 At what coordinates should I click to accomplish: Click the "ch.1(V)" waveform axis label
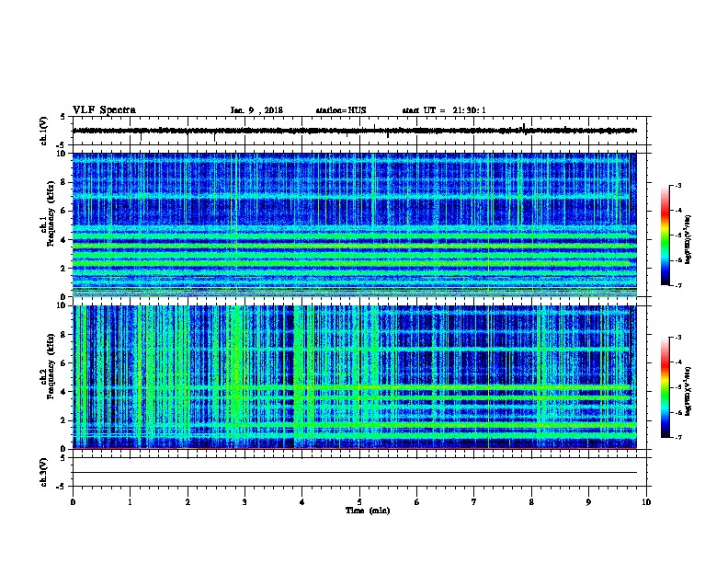pyautogui.click(x=43, y=131)
